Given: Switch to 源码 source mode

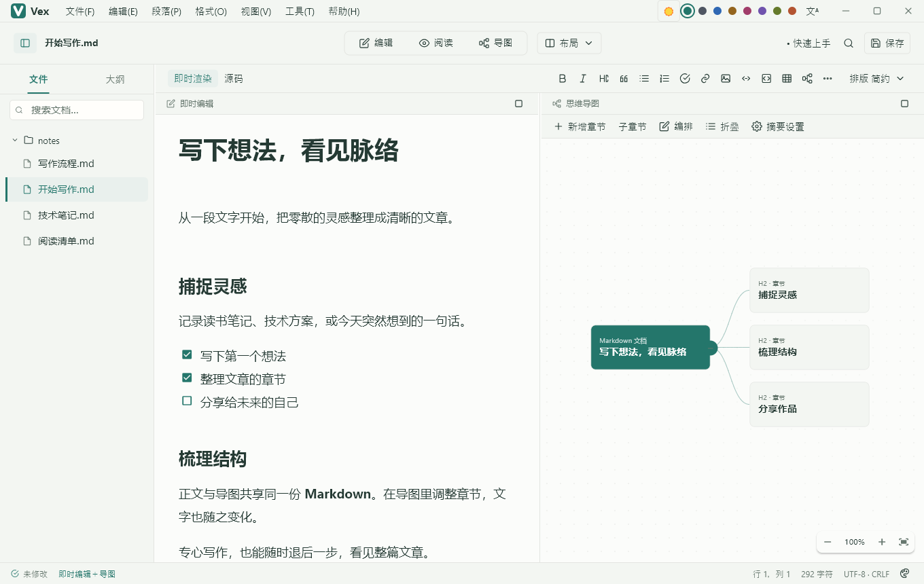Looking at the screenshot, I should click(234, 79).
